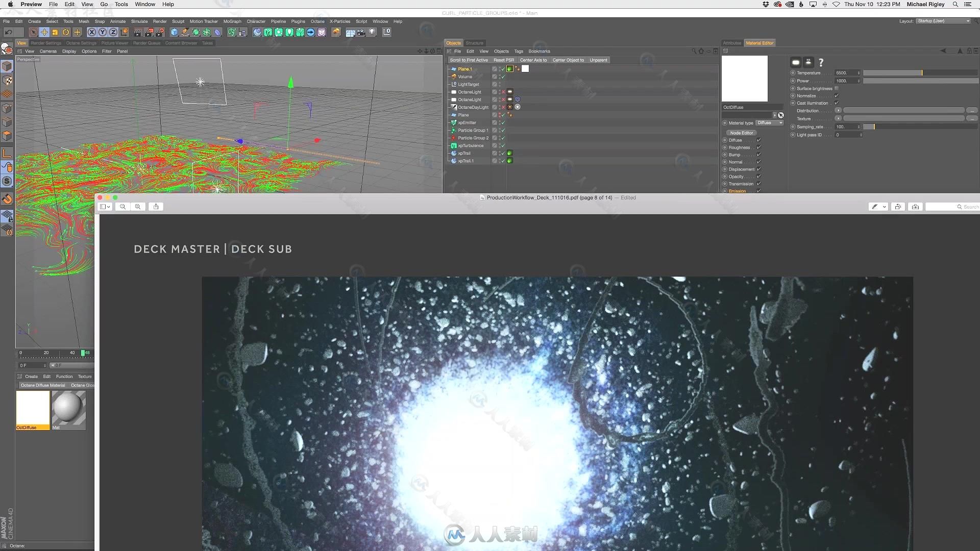Click the Power value stepper arrows

point(859,81)
